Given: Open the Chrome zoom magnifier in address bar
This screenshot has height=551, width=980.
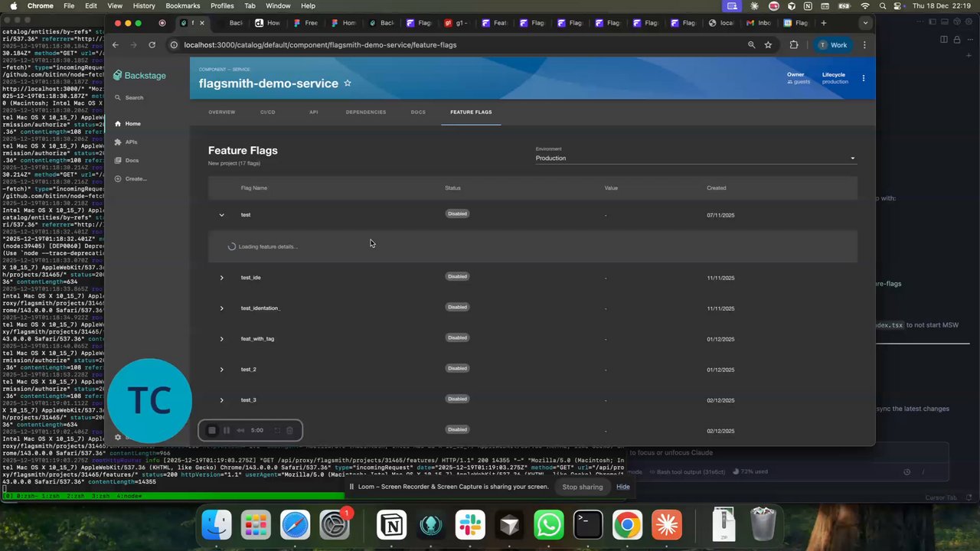Looking at the screenshot, I should (752, 44).
